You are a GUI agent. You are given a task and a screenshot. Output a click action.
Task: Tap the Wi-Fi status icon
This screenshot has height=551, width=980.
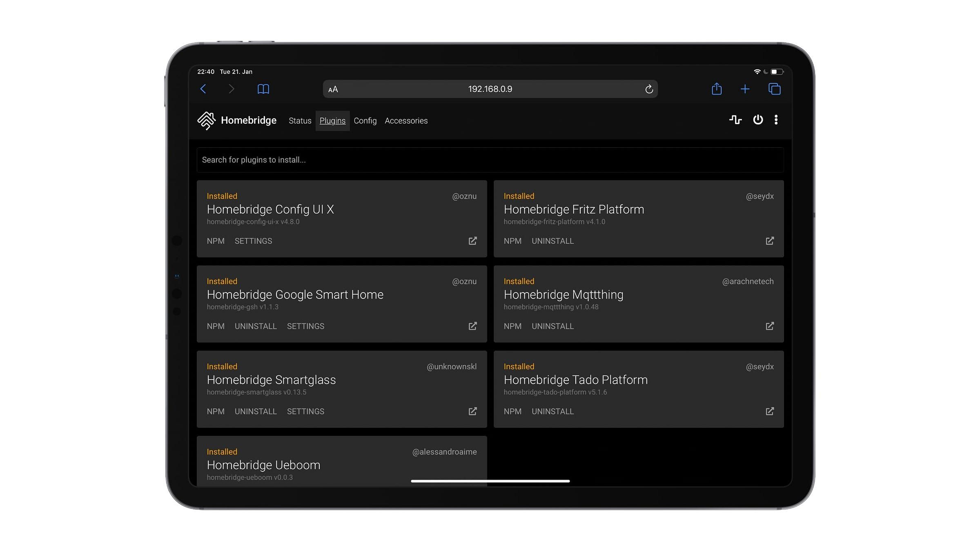(x=757, y=72)
